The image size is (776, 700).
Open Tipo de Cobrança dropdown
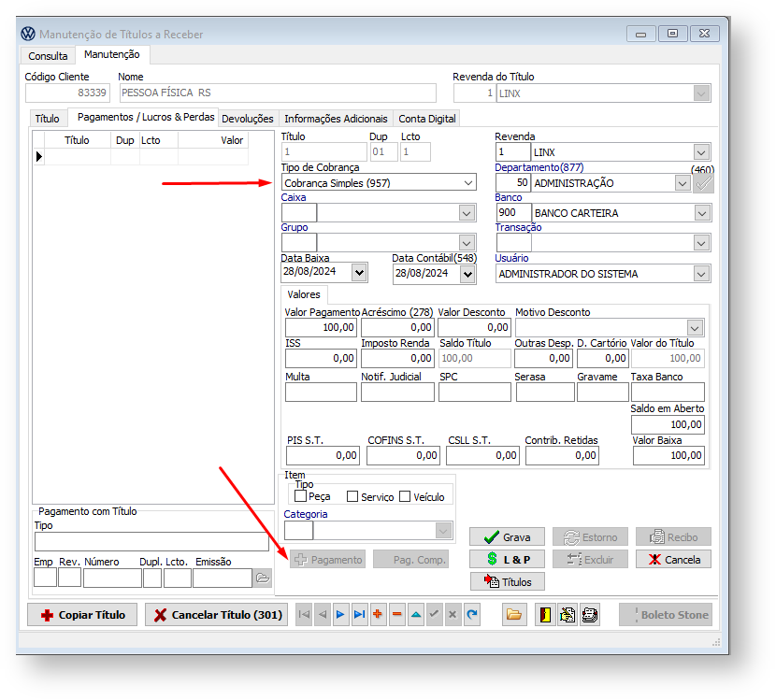click(x=467, y=183)
